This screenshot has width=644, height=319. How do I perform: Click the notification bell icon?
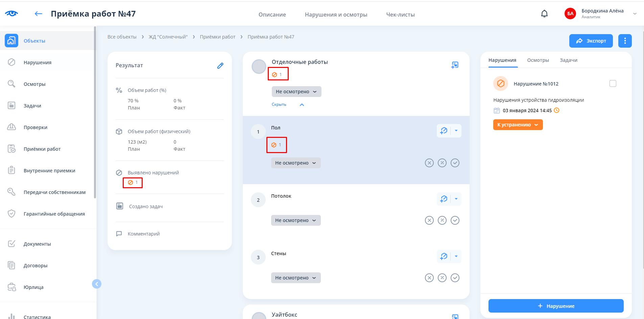pyautogui.click(x=544, y=14)
